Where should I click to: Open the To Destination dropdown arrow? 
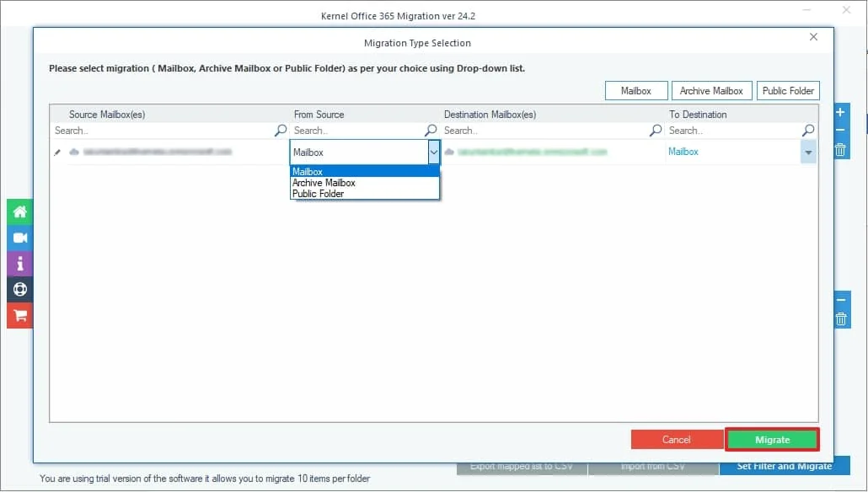[808, 152]
